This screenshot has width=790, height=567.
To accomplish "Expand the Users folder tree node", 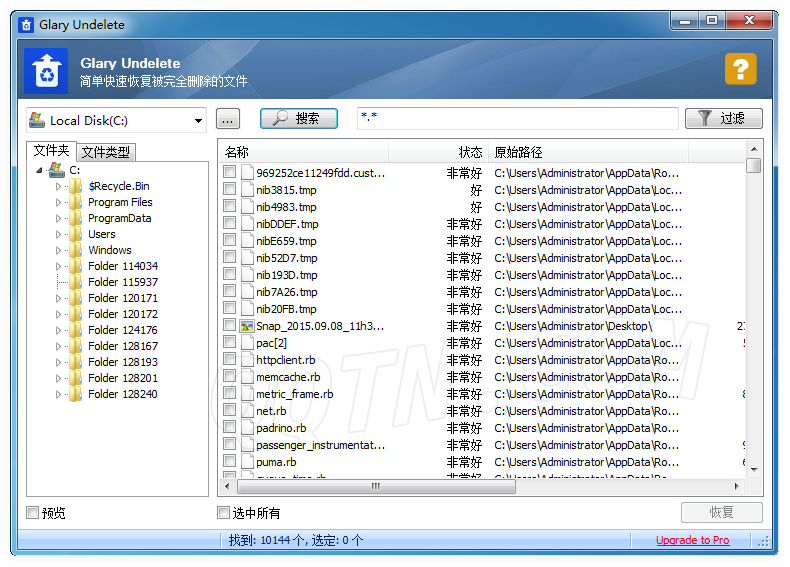I will click(58, 234).
